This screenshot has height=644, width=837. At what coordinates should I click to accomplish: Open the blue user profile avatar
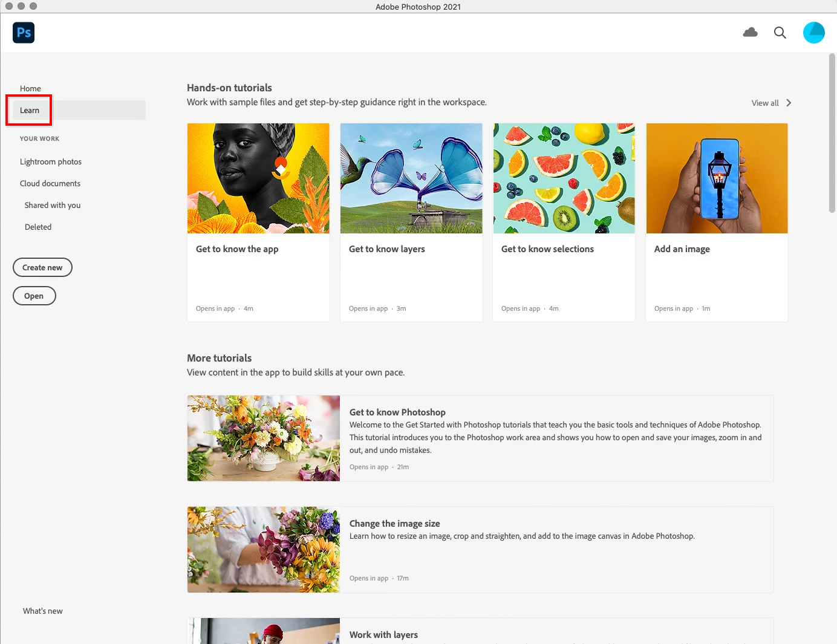(814, 33)
